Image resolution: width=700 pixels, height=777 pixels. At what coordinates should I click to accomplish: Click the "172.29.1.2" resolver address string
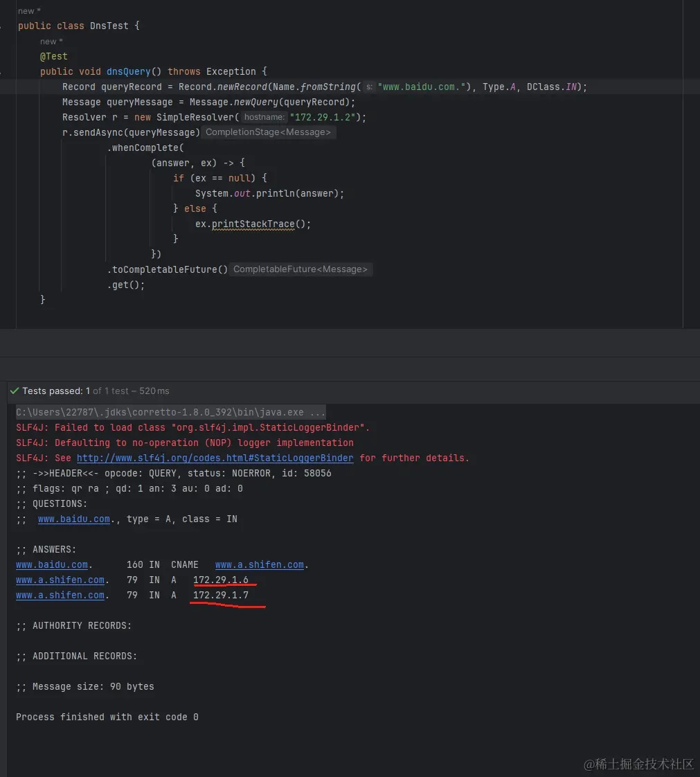pyautogui.click(x=323, y=117)
